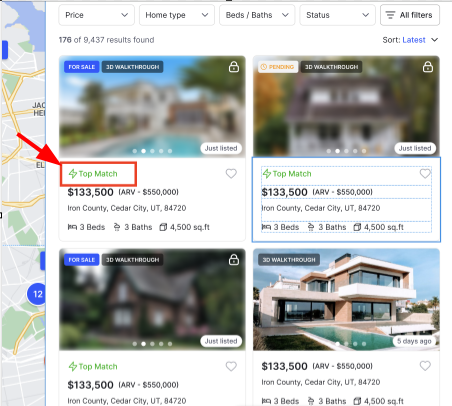Toggle heart on the modern villa listing
Screen dimensions: 452x406
pos(425,366)
